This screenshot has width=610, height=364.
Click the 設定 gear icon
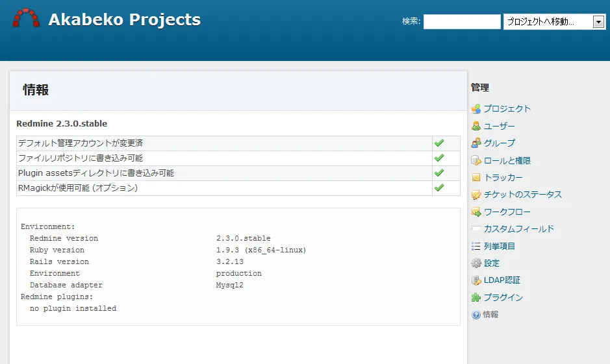(476, 263)
